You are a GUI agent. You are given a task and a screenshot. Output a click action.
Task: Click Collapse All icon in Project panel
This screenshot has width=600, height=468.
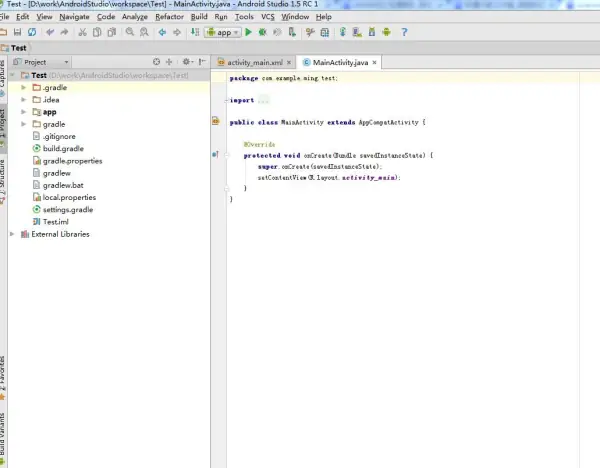pyautogui.click(x=169, y=62)
